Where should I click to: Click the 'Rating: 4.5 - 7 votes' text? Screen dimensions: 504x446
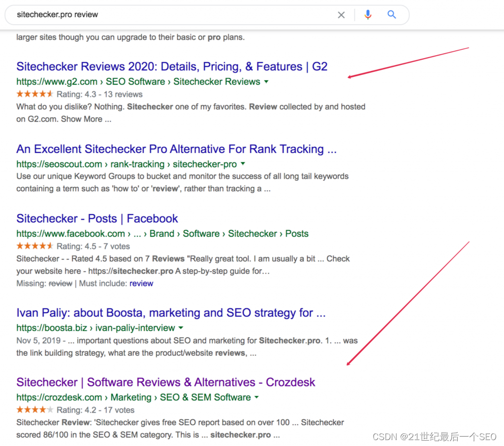(93, 246)
